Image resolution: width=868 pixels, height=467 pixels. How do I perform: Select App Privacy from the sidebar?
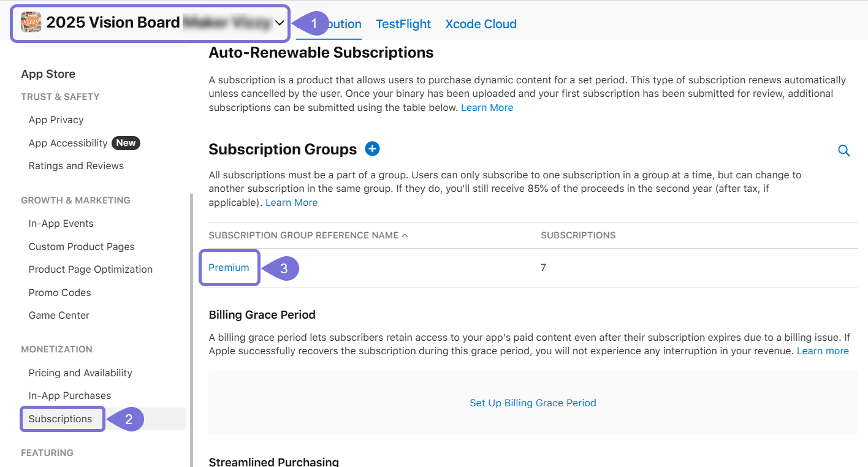[x=56, y=120]
